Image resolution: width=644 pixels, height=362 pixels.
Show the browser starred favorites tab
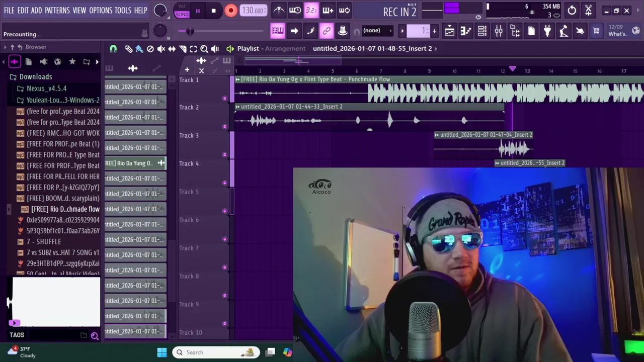tap(72, 62)
